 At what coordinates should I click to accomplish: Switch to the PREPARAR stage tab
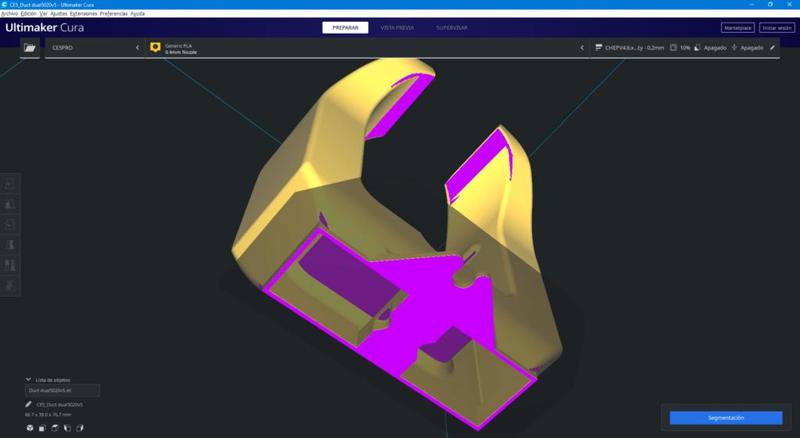(345, 28)
